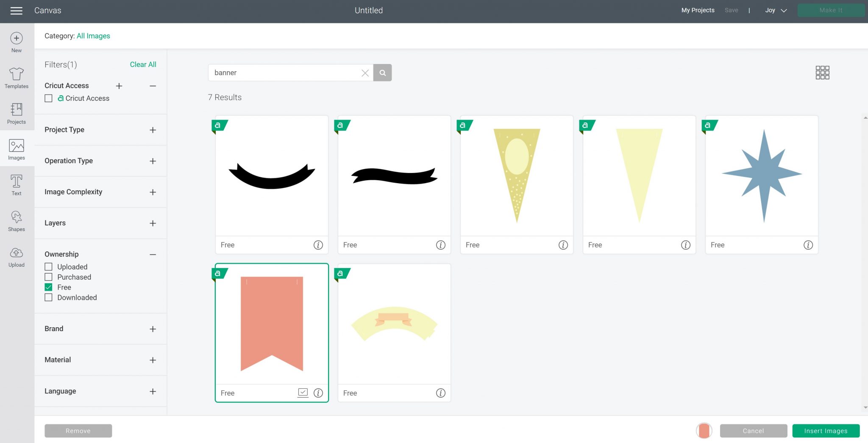
Task: Select the curved black banner thumbnail
Action: 272,176
